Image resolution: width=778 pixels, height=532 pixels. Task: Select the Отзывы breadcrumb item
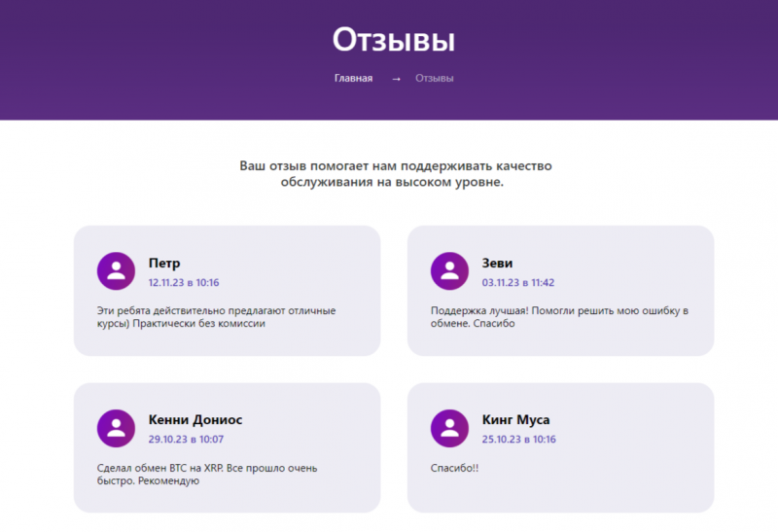434,78
